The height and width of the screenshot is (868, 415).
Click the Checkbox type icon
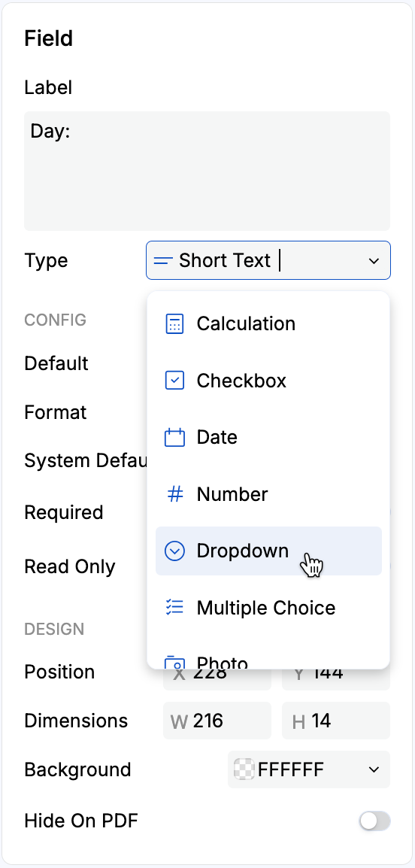[x=175, y=381]
